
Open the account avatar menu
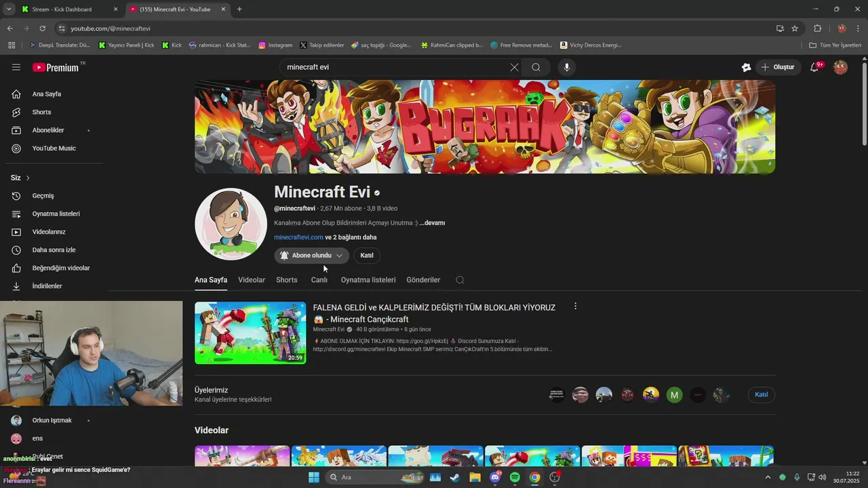pyautogui.click(x=840, y=67)
